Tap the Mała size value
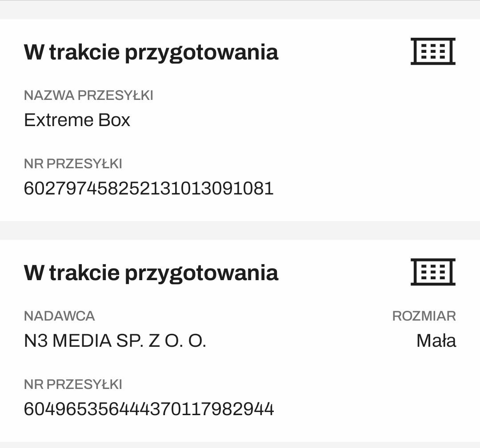 [436, 341]
